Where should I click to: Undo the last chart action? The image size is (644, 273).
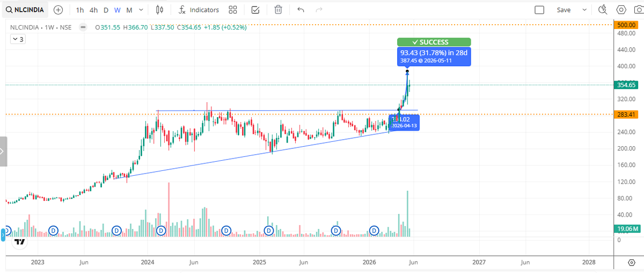(x=301, y=10)
